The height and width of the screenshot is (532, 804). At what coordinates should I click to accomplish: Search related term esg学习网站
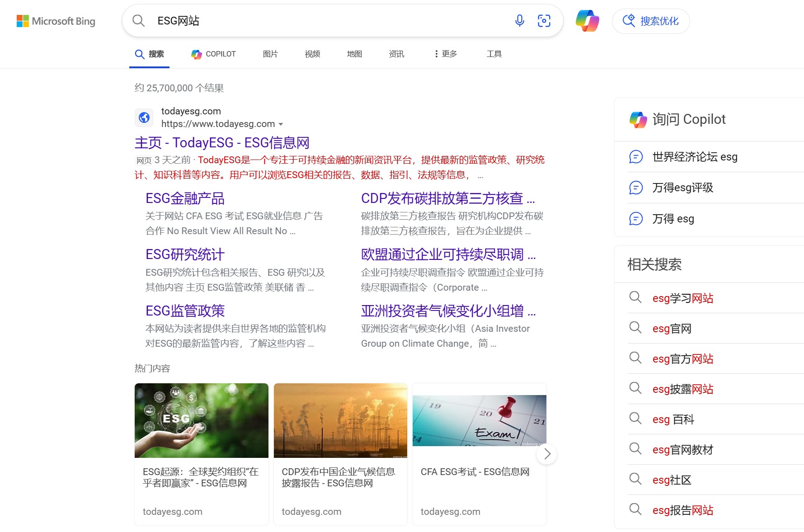point(683,298)
